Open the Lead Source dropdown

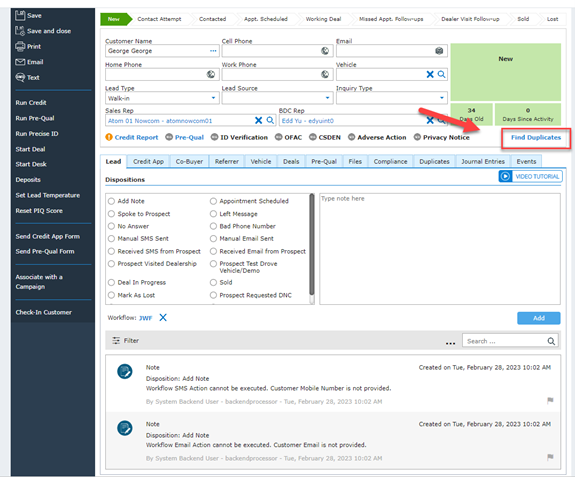[327, 98]
